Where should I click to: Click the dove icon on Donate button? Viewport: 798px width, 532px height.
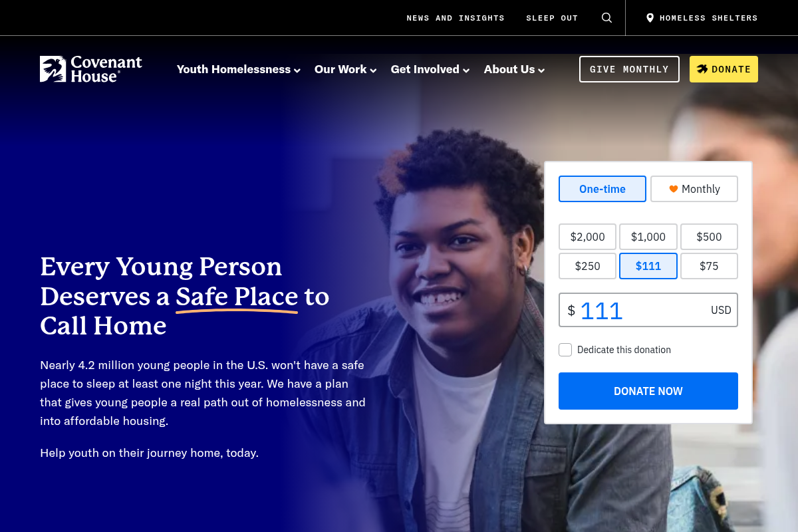click(702, 69)
